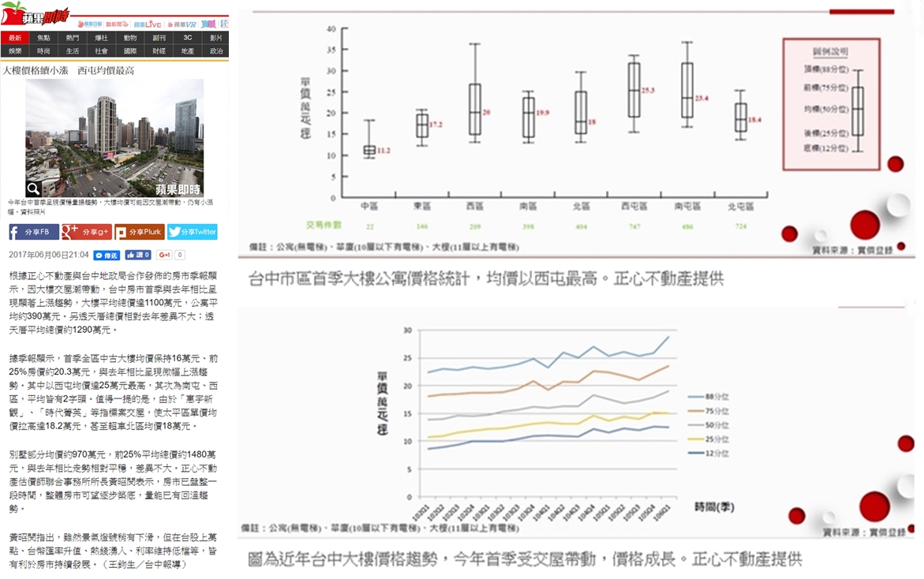
Task: Share article via 分享g+ button
Action: tap(86, 232)
